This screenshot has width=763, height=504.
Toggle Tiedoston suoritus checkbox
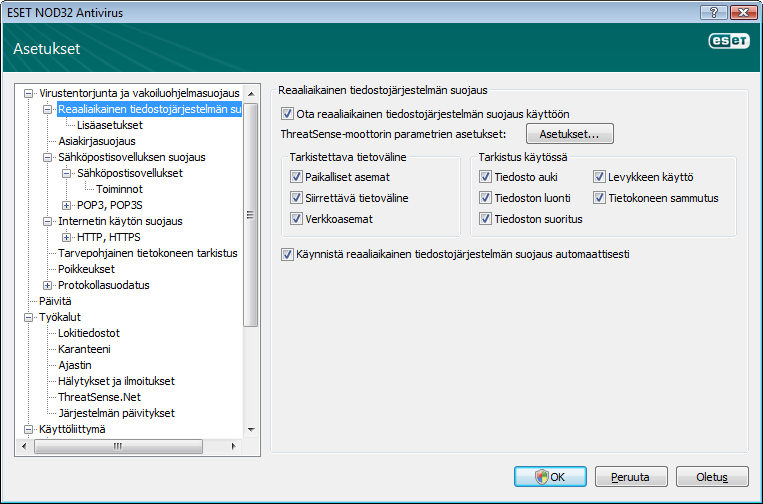(485, 218)
